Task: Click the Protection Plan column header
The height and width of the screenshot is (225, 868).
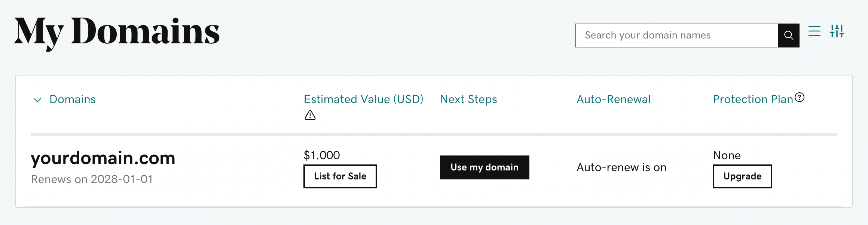Action: (x=753, y=99)
